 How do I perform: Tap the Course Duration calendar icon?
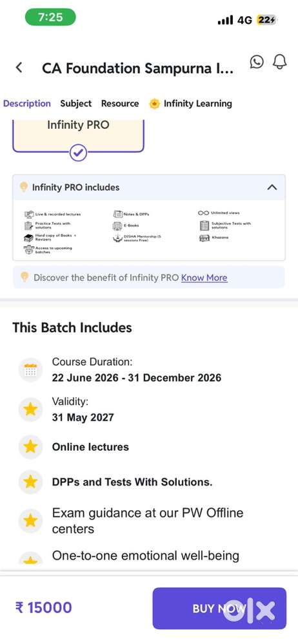tap(30, 370)
